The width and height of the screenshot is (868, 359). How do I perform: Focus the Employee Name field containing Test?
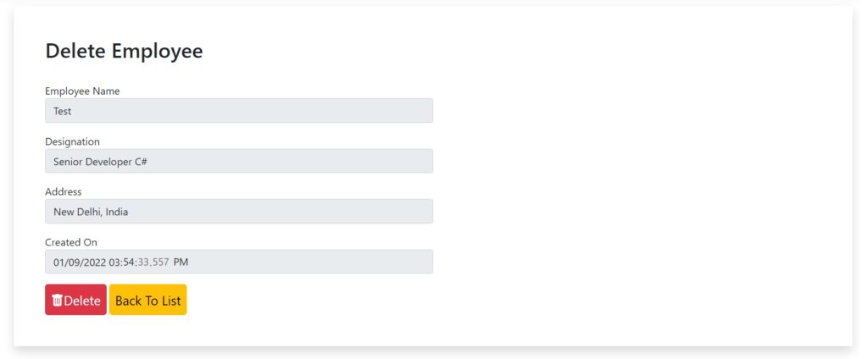tap(238, 111)
